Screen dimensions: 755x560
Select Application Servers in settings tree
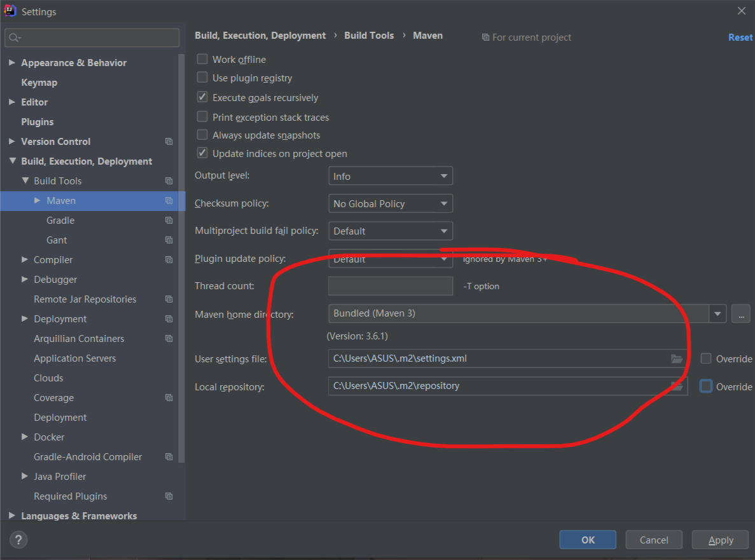click(x=74, y=359)
